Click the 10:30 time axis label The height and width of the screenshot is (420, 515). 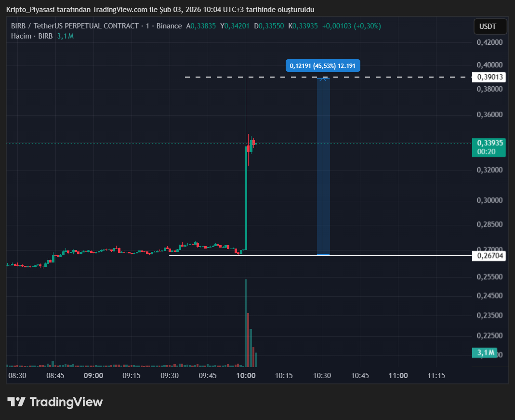[322, 376]
